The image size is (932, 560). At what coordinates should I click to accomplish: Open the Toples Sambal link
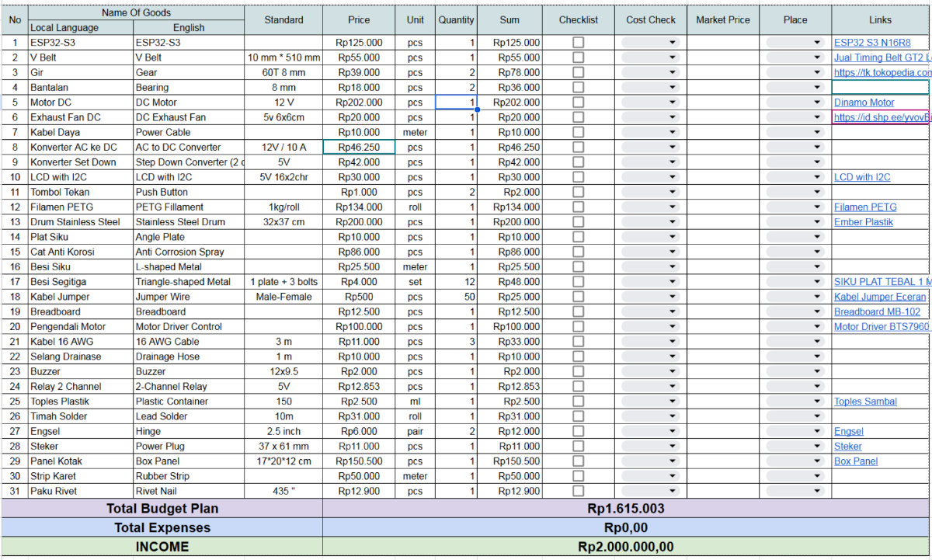pos(865,402)
